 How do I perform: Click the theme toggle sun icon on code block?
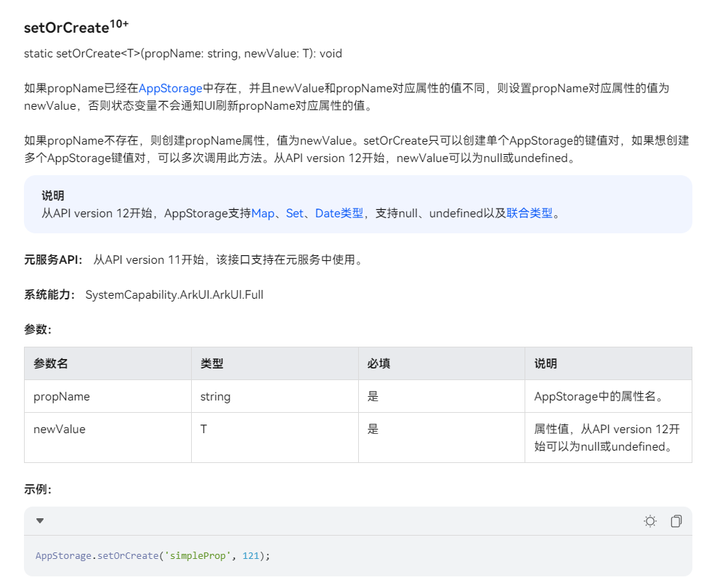pos(650,520)
